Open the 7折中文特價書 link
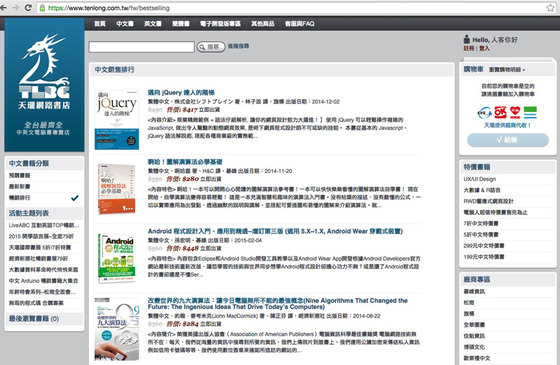This screenshot has width=560, height=365. (481, 223)
